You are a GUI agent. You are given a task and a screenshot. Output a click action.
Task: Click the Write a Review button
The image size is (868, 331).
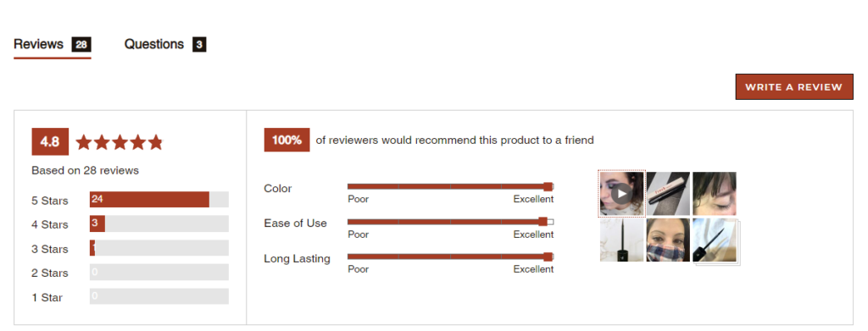coord(793,86)
